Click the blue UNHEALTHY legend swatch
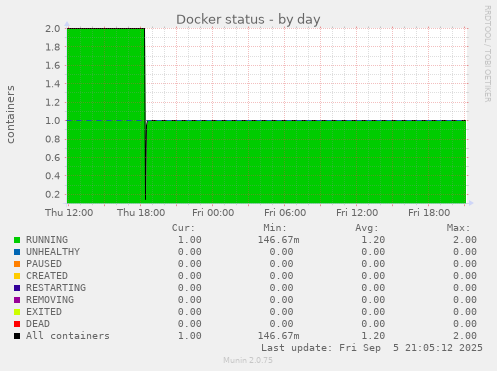 pyautogui.click(x=17, y=252)
